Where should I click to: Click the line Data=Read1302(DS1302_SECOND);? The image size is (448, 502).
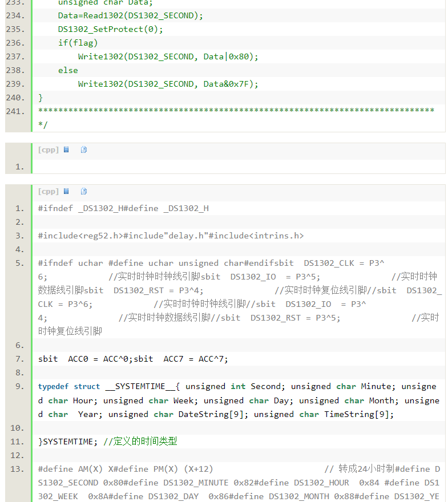[x=130, y=16]
